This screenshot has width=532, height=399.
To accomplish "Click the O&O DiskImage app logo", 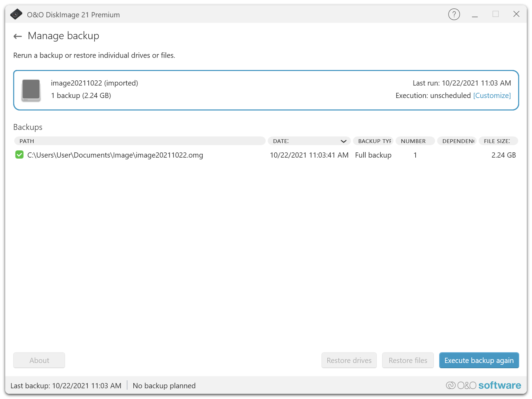I will [x=16, y=14].
